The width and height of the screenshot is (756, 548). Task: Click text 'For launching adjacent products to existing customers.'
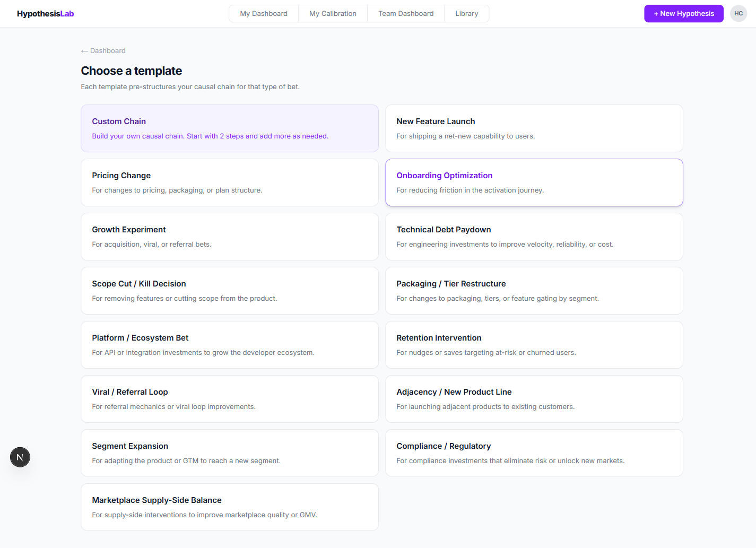pyautogui.click(x=485, y=407)
